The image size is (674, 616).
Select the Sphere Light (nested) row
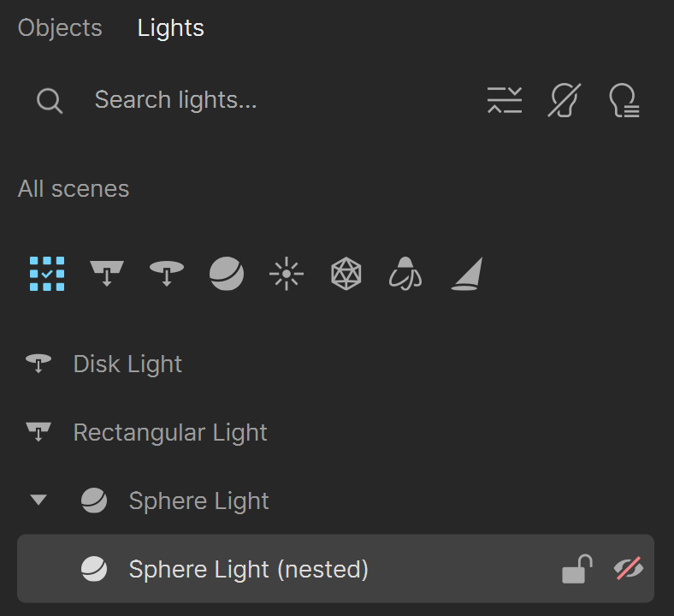tap(335, 568)
